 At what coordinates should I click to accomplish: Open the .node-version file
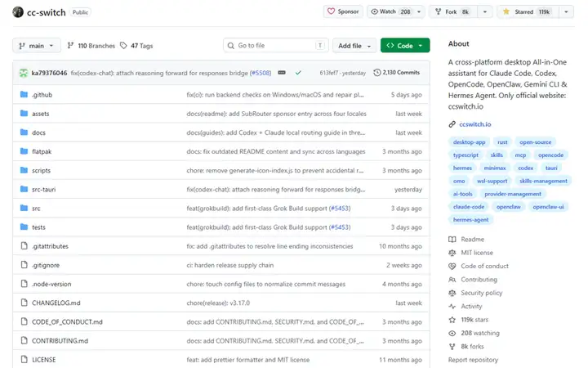51,285
